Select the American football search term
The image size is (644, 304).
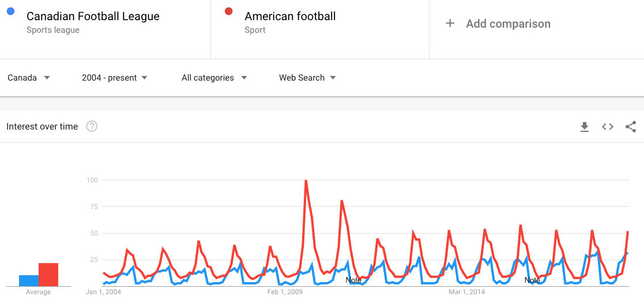point(290,17)
